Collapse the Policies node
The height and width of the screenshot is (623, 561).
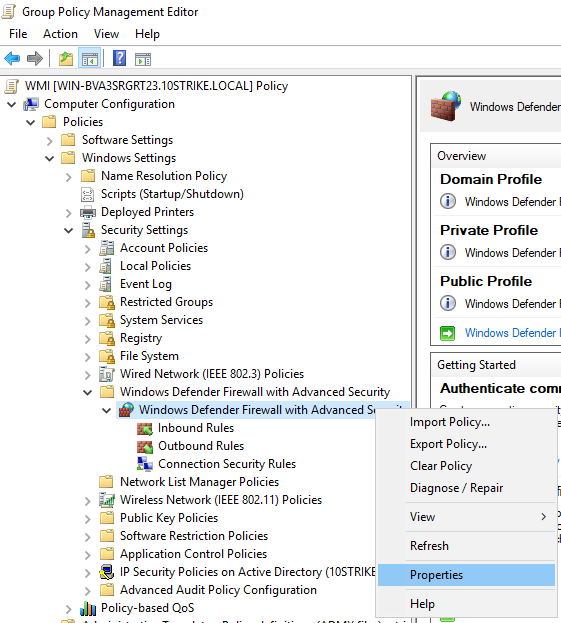click(31, 122)
